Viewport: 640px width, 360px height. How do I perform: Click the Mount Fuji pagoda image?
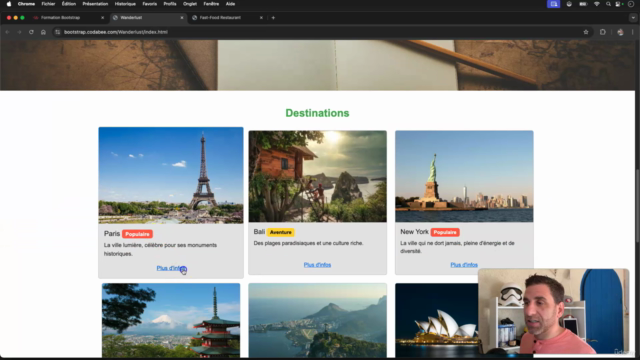coord(171,320)
